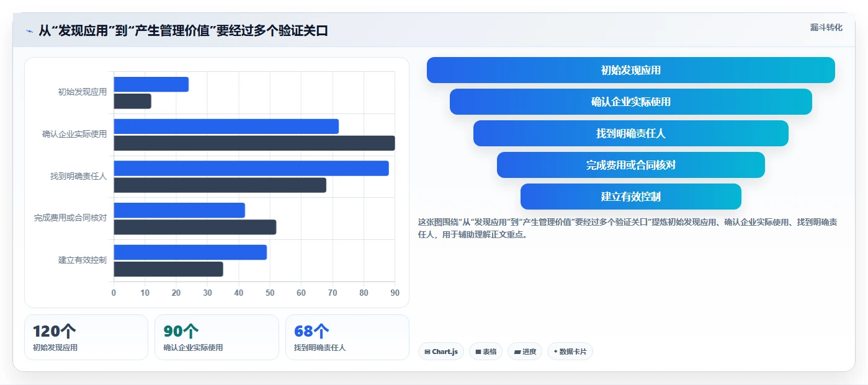Click the x-axis tick value 90
This screenshot has height=385, width=868.
tap(395, 293)
